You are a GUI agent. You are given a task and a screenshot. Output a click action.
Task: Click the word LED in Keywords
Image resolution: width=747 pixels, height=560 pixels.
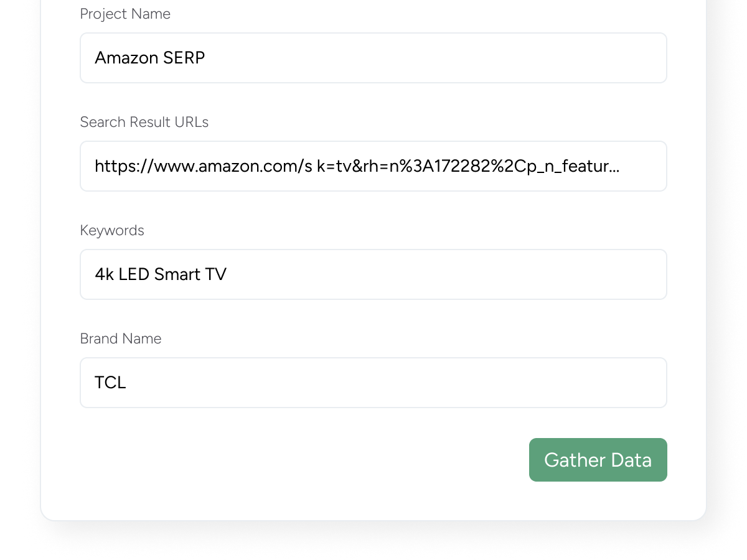click(134, 274)
